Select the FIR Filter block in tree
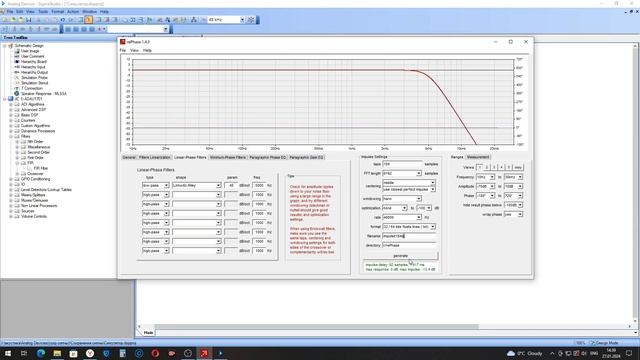 pos(40,168)
